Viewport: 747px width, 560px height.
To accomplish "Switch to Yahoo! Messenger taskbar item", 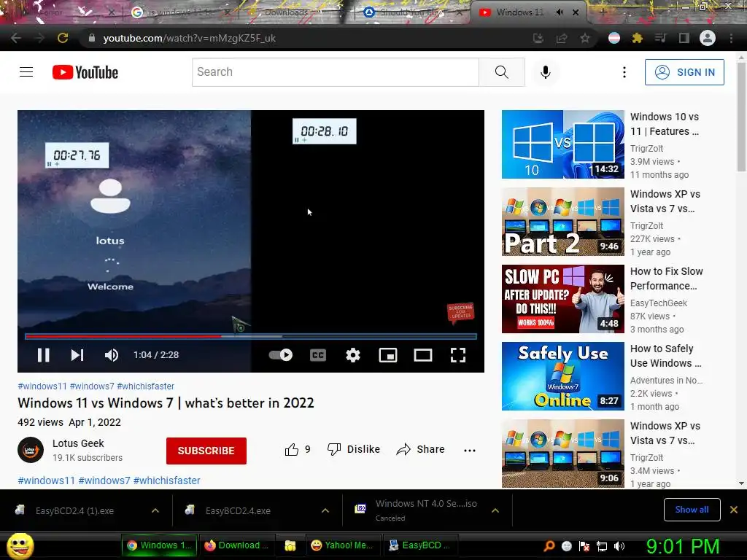I will point(341,545).
